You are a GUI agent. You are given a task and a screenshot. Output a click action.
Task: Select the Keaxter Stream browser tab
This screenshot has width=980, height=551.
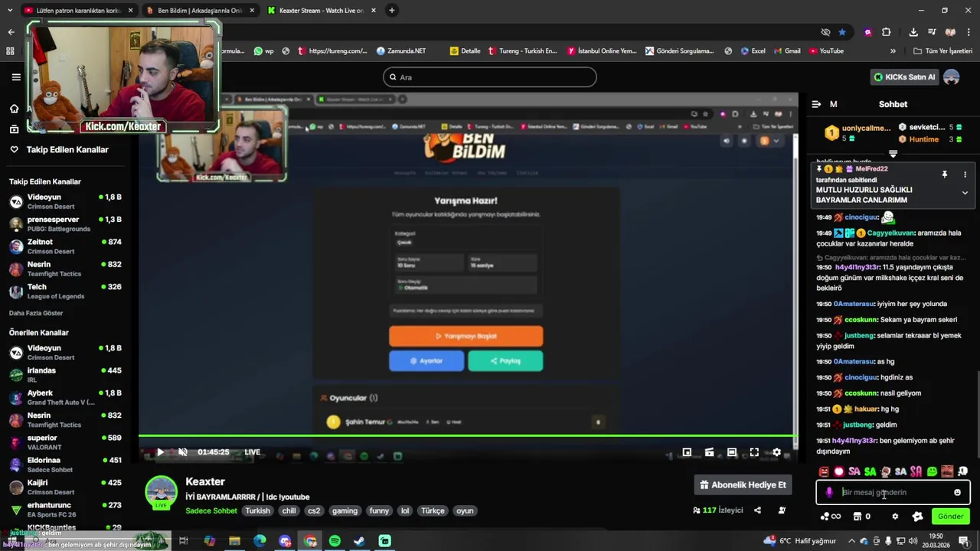coord(321,11)
